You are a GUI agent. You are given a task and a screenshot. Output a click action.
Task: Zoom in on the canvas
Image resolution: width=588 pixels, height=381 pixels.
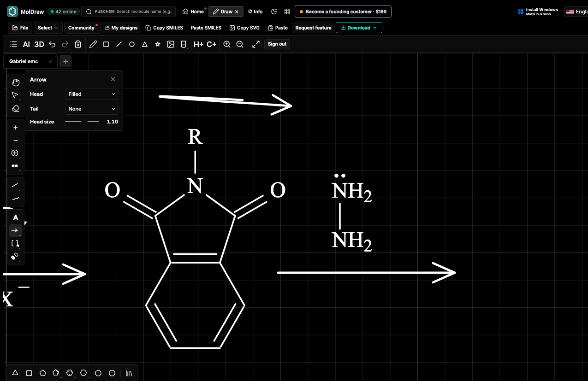[x=227, y=44]
